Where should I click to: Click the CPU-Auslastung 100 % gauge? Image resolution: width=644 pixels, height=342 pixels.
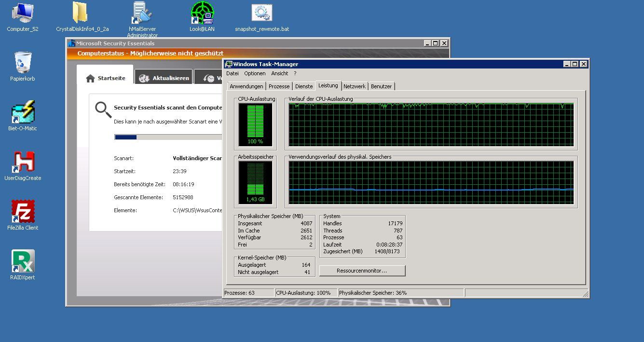[255, 124]
